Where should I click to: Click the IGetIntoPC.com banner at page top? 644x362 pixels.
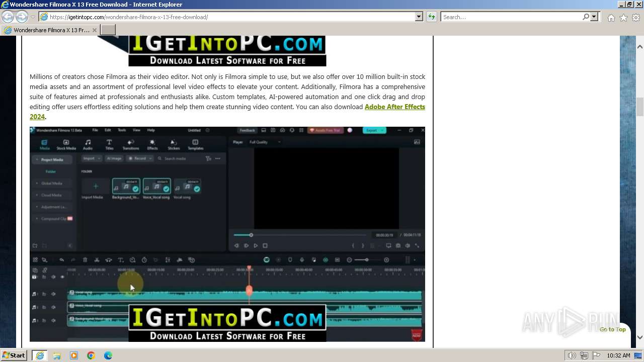[x=227, y=51]
